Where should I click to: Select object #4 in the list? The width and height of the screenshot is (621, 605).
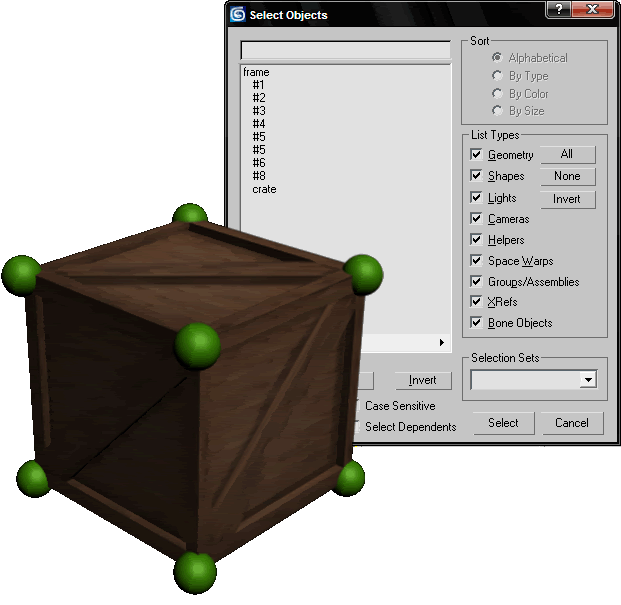click(x=259, y=124)
